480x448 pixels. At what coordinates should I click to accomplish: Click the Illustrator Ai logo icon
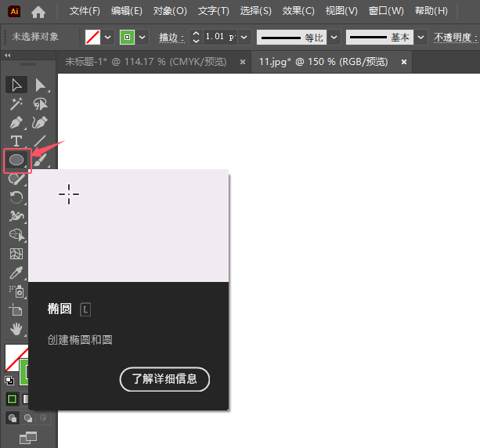click(x=14, y=11)
